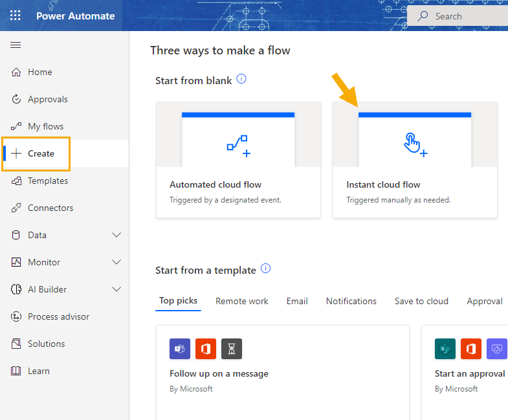Click the SharePoint icon on Start an approval card
Viewport: 508px width, 420px height.
point(445,349)
